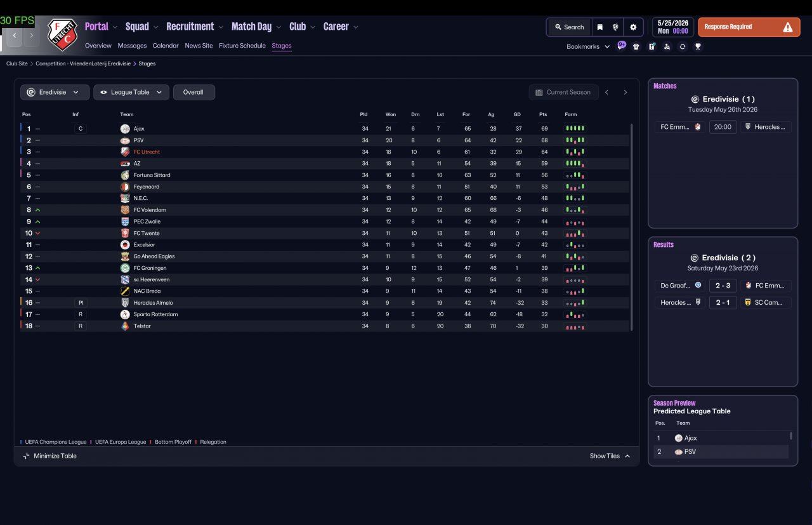Image resolution: width=812 pixels, height=525 pixels.
Task: Open the shirt icon in the bookmarks bar
Action: 636,46
